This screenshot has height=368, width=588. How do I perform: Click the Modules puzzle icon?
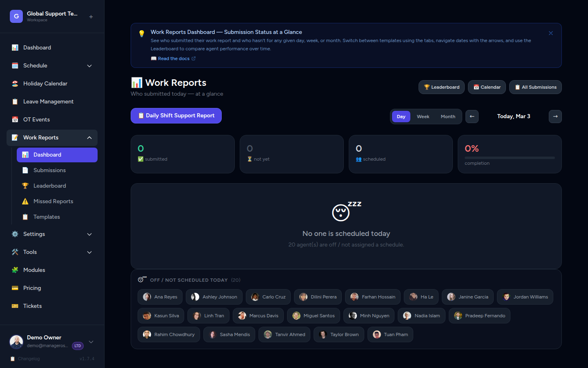[15, 270]
